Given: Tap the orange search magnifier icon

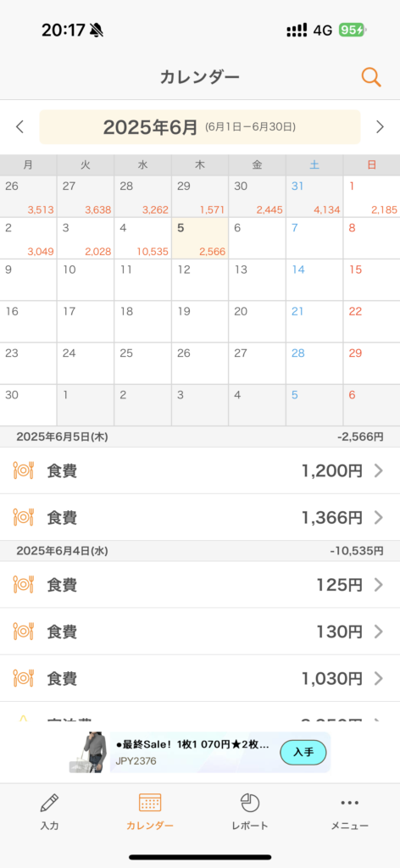Looking at the screenshot, I should 371,77.
